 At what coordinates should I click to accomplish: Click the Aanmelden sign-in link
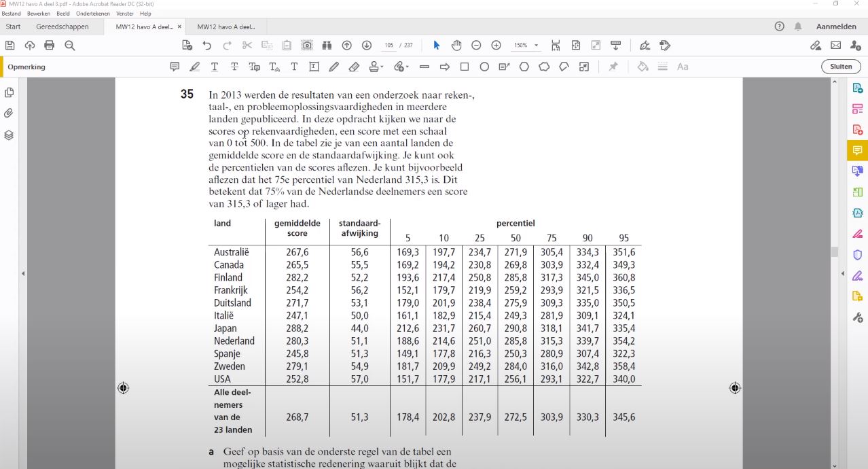[836, 27]
